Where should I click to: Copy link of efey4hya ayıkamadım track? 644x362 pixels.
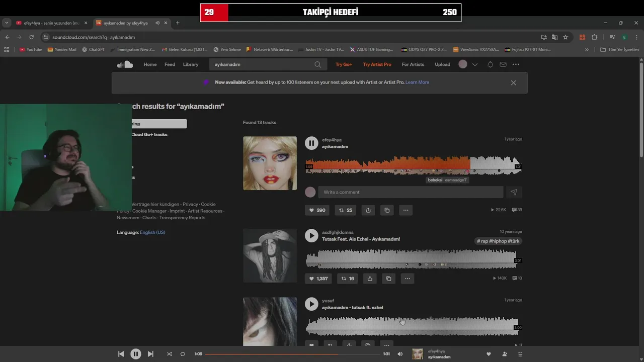[x=387, y=210]
